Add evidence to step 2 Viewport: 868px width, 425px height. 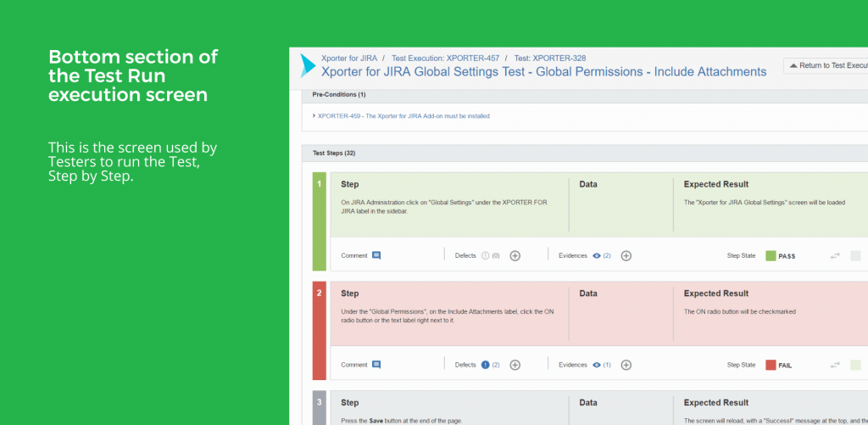click(x=626, y=365)
